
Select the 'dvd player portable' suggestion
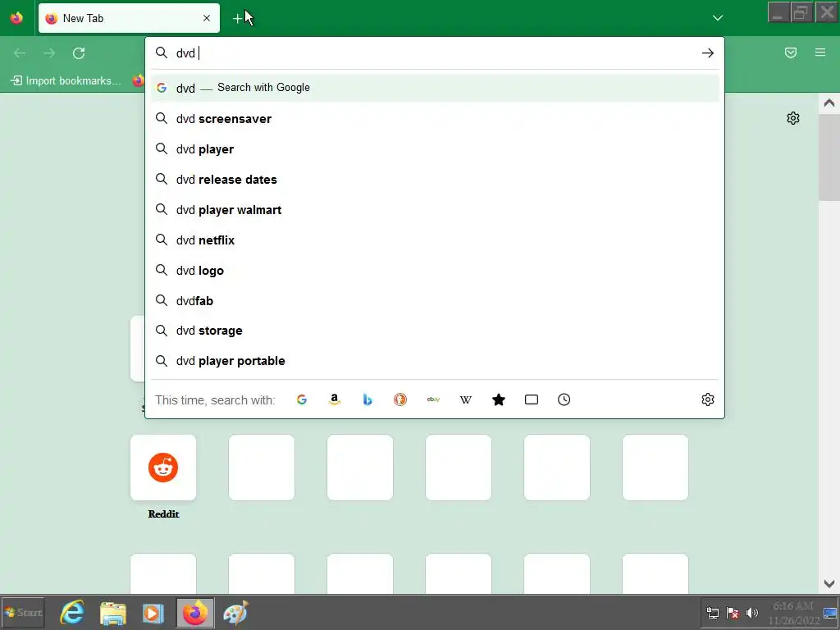point(435,361)
